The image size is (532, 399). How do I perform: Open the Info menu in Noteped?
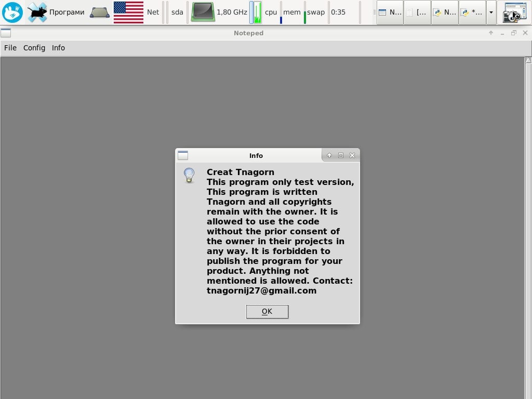coord(58,48)
